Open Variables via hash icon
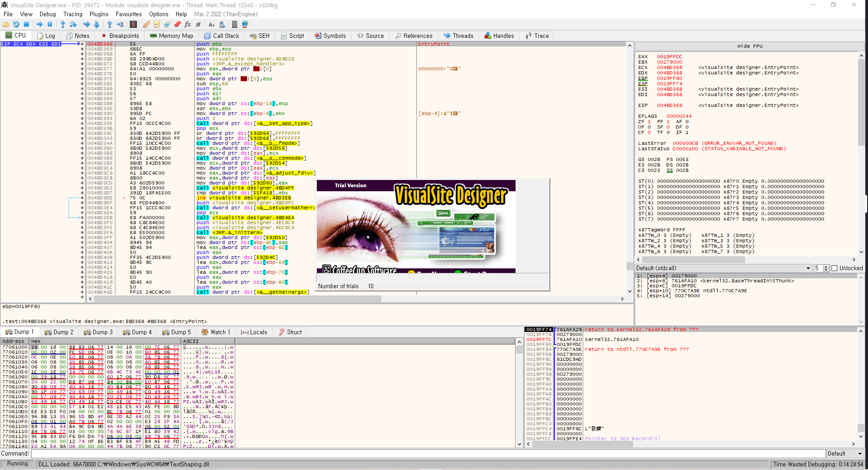This screenshot has width=868, height=470. coord(198,24)
